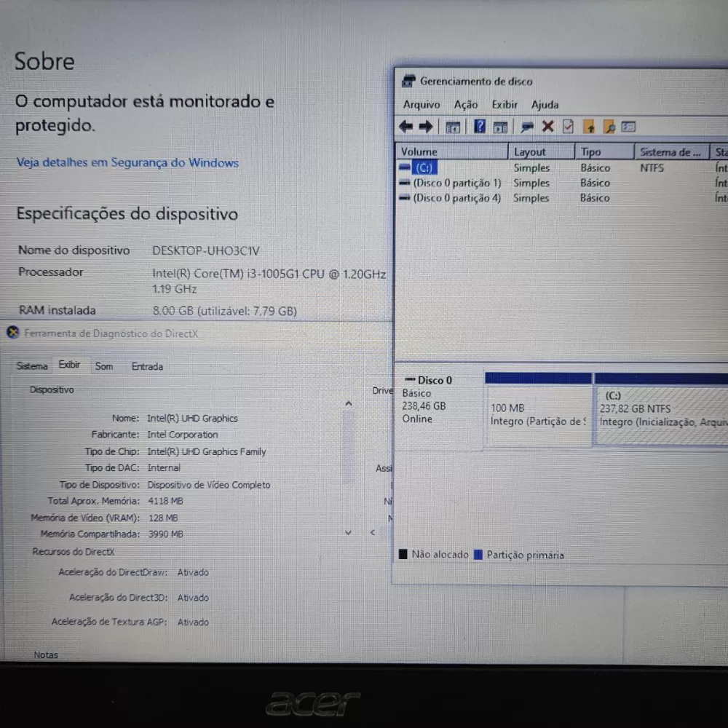Toggle the action pane toolbar icon

[500, 127]
